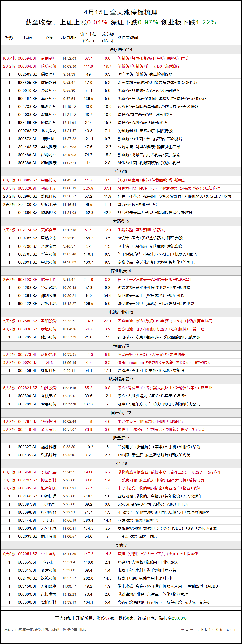Click the 商业航天*4 section header
This screenshot has height=644, width=242.
121,271
